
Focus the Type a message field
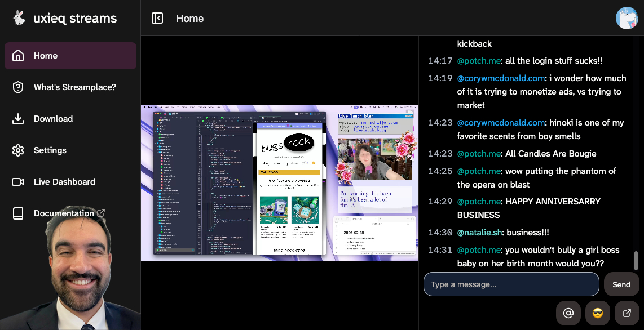[511, 284]
